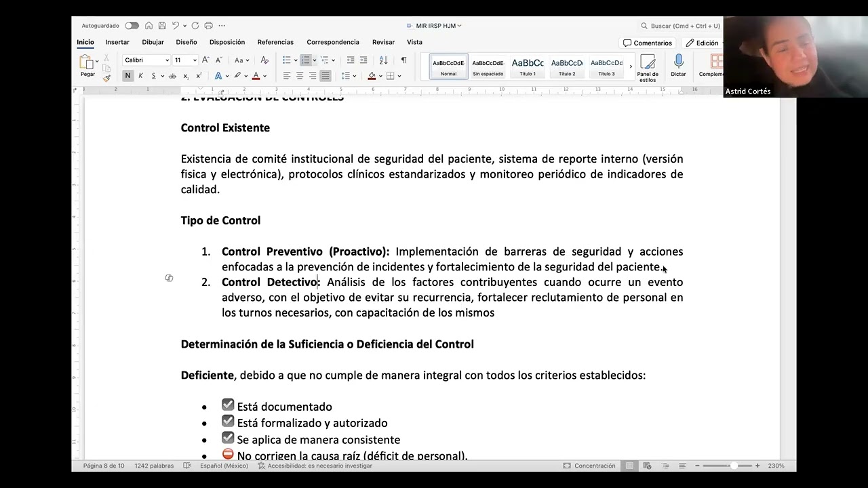
Task: Apply the Título 1 style
Action: point(528,66)
